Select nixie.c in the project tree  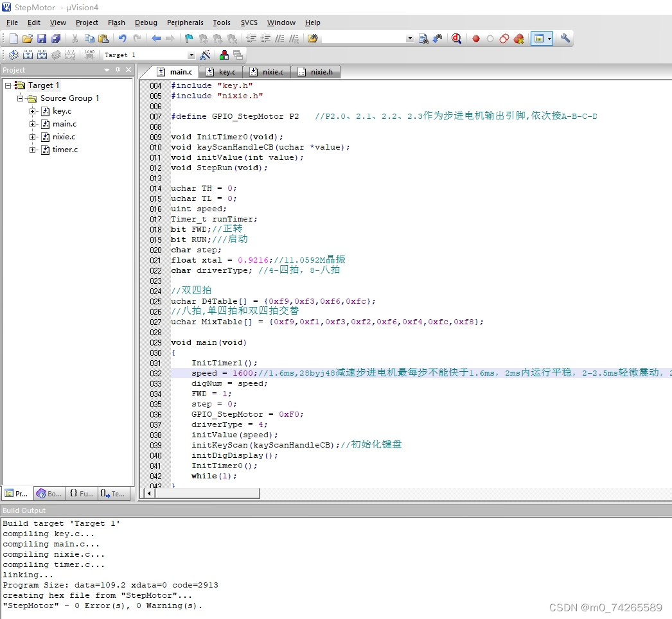coord(64,137)
